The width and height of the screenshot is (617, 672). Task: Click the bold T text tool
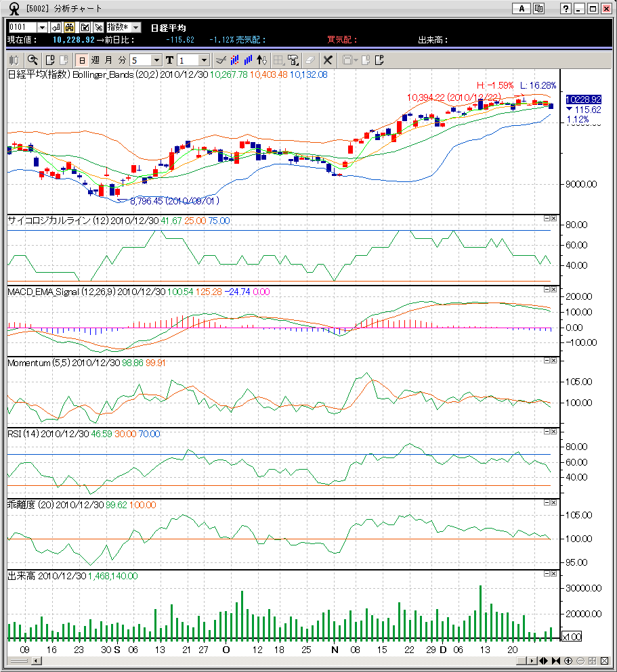click(x=169, y=60)
